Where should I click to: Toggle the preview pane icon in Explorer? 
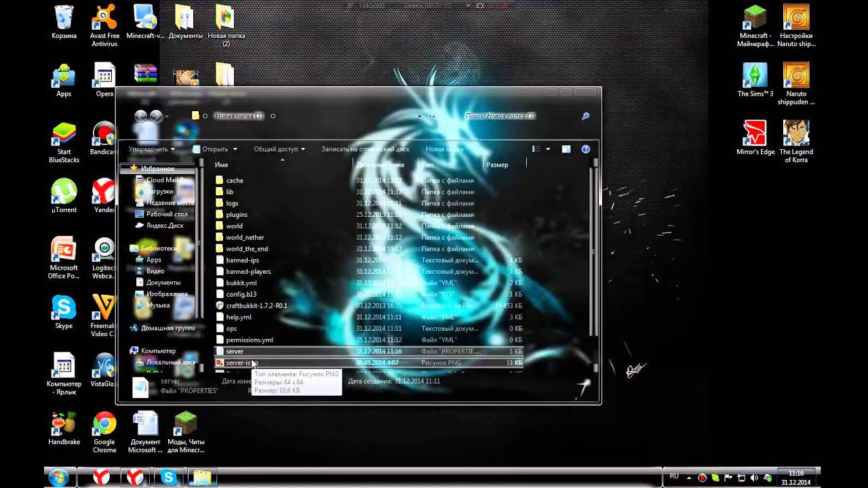click(x=566, y=149)
